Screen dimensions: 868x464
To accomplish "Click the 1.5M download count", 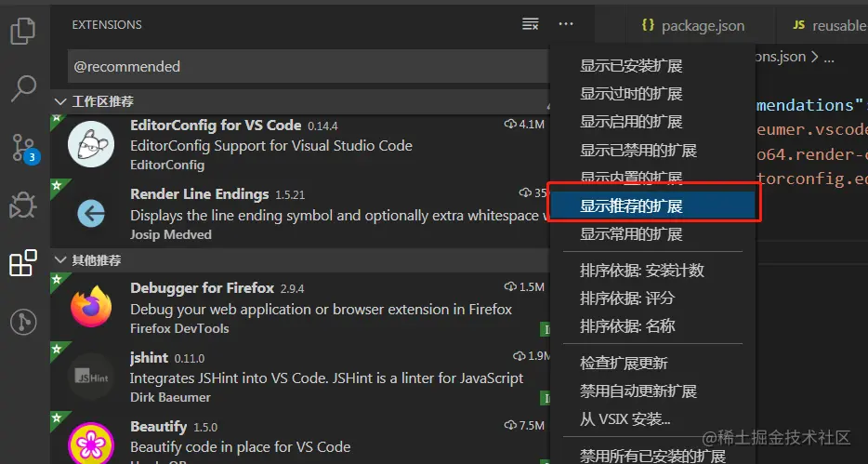I will coord(525,286).
